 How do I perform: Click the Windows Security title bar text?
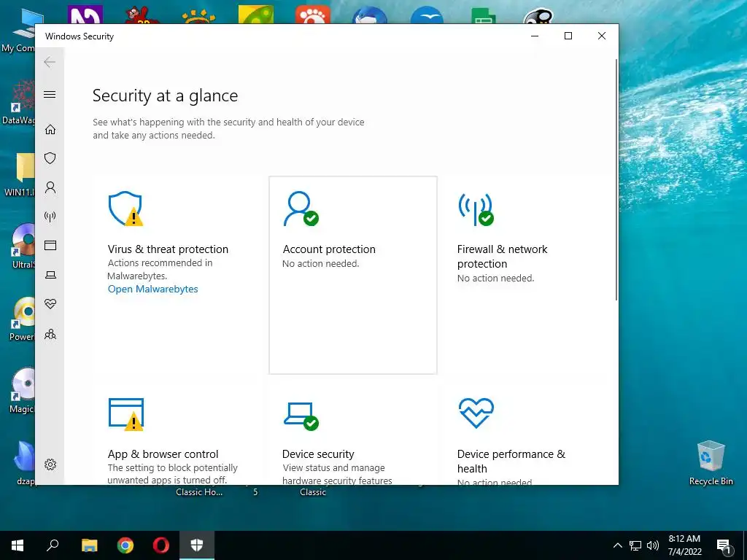pyautogui.click(x=80, y=36)
